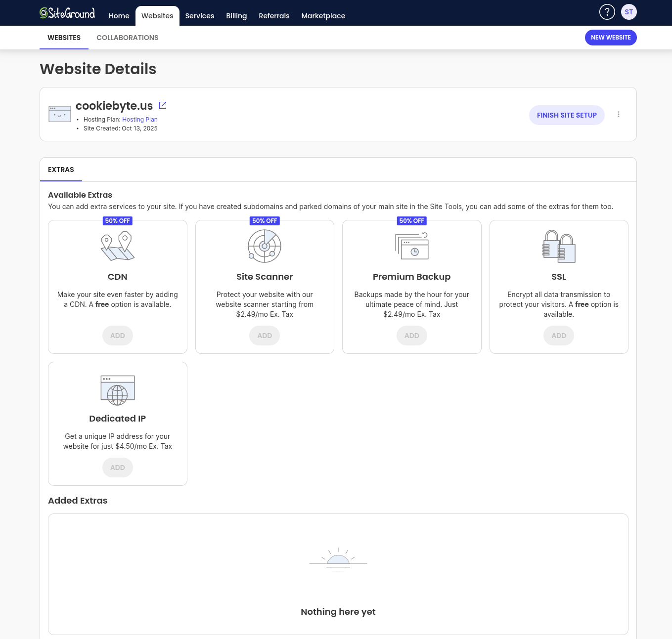Open the help question mark icon
The image size is (672, 639).
(x=607, y=12)
